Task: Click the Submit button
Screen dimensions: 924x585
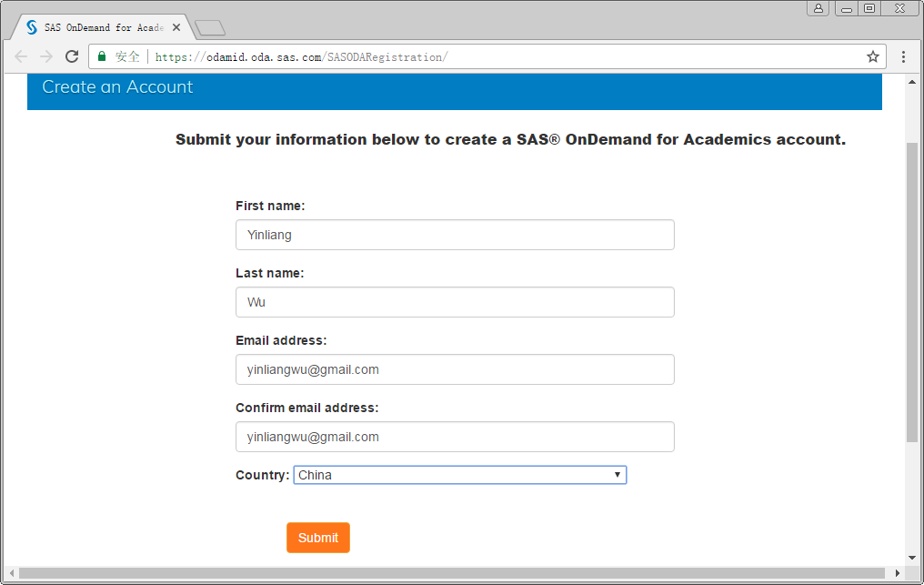Action: (x=317, y=538)
